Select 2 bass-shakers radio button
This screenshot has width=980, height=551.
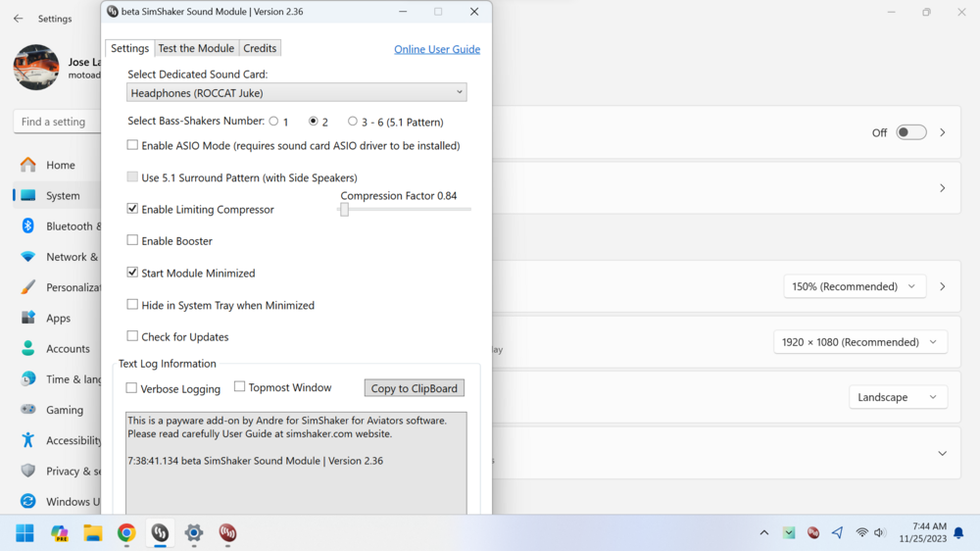[314, 122]
